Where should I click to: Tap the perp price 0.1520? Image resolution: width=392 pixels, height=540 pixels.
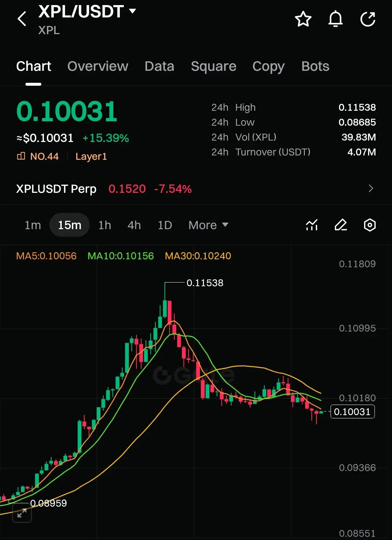(x=127, y=189)
